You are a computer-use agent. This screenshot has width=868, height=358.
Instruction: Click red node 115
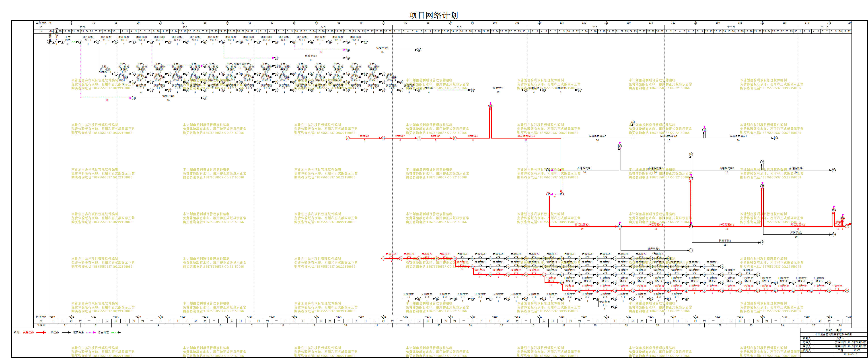click(548, 195)
